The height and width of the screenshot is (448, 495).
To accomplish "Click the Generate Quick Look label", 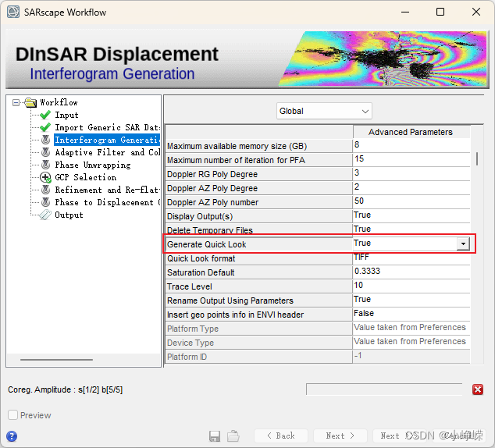I will (206, 244).
